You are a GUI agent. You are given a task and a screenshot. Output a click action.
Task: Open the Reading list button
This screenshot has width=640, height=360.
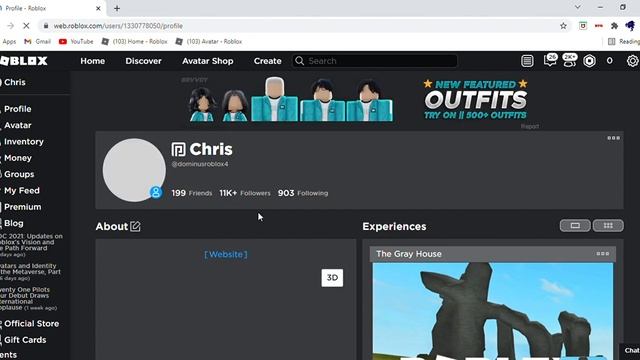coord(624,41)
